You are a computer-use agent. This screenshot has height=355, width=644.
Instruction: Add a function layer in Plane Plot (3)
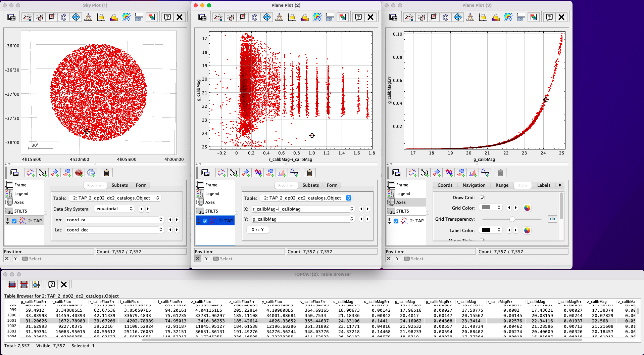pos(485,173)
